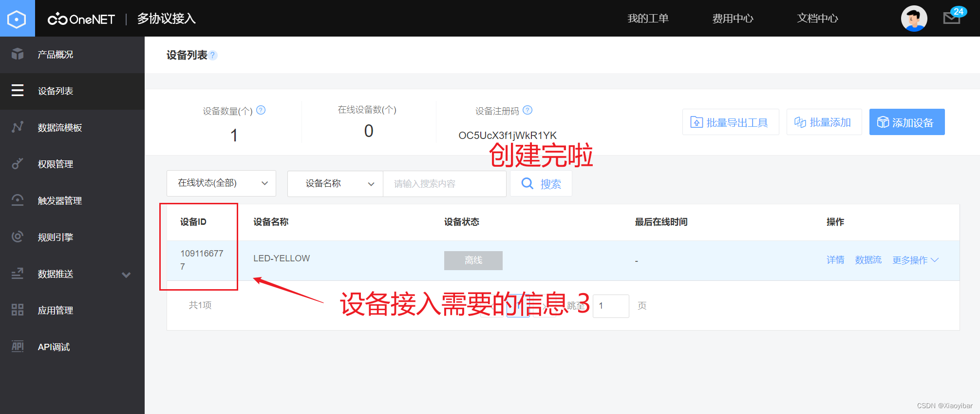Click the 共1项 total count text
Image resolution: width=980 pixels, height=414 pixels.
(x=200, y=305)
